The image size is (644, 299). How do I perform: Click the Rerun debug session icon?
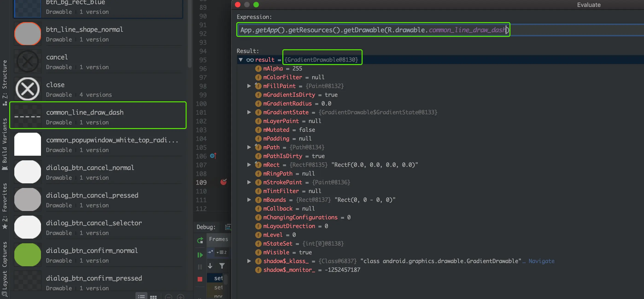[x=200, y=240]
